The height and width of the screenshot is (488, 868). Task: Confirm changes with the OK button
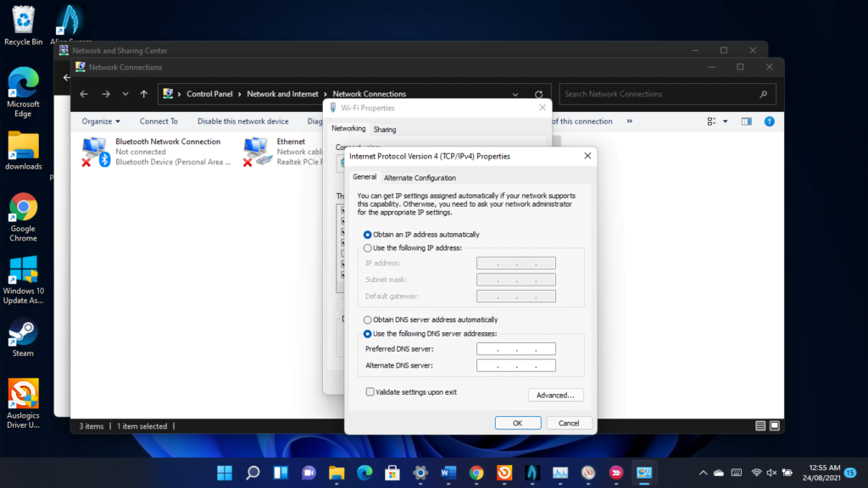[x=518, y=423]
